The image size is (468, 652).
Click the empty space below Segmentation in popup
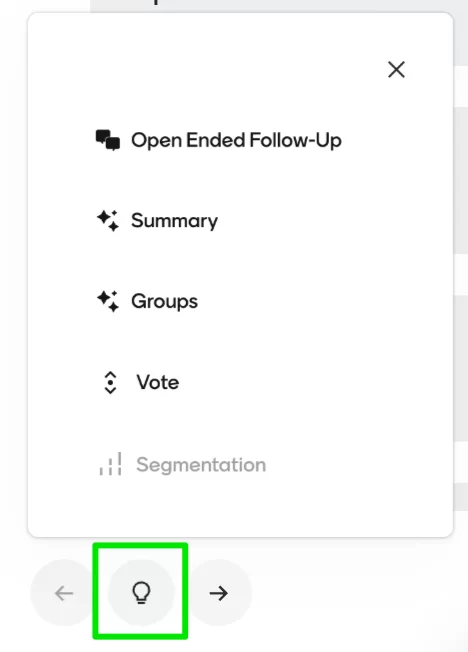click(x=240, y=507)
